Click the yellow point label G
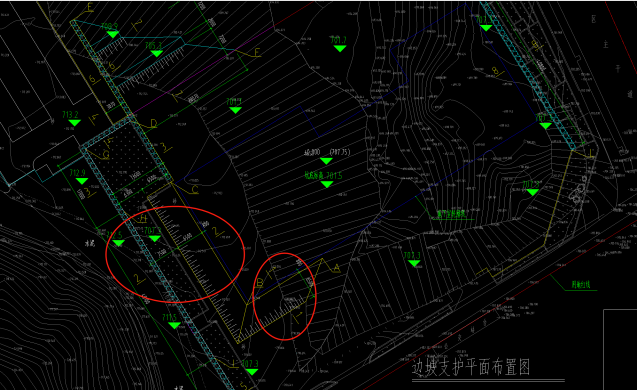This screenshot has height=390, width=638. pos(106,155)
